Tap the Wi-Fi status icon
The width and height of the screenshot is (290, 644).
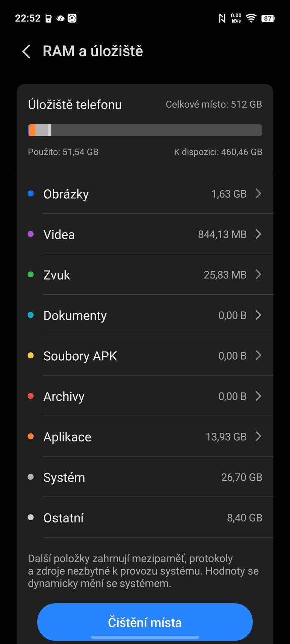coord(251,18)
